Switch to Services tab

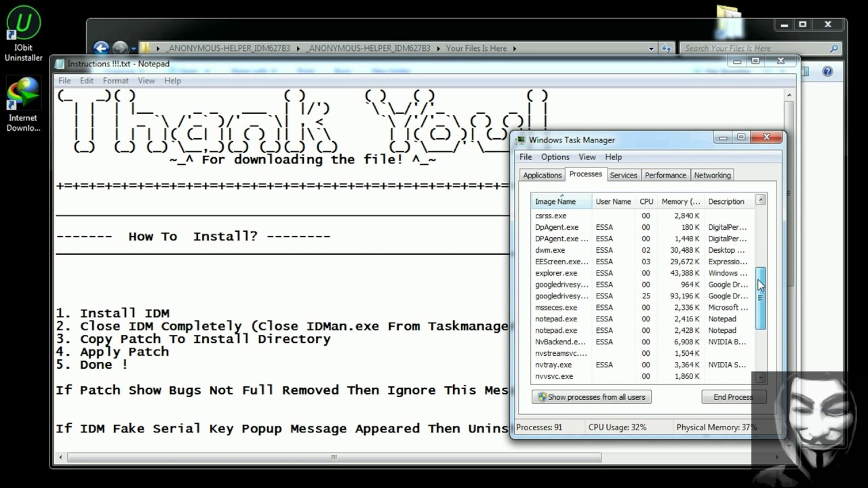click(623, 175)
